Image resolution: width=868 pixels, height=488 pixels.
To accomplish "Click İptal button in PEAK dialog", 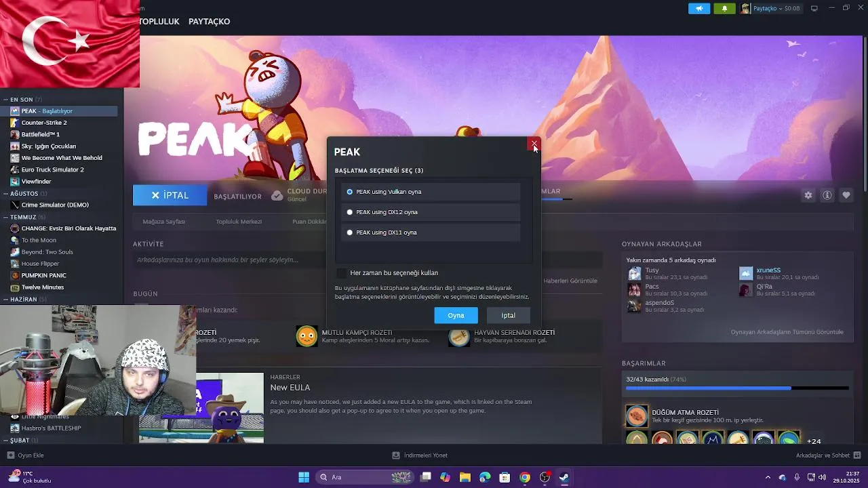I will coord(509,315).
